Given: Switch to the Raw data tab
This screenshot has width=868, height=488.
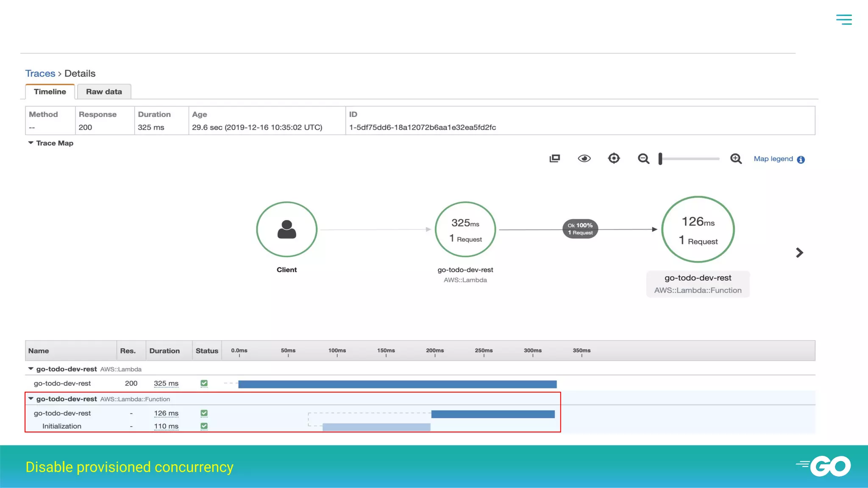Looking at the screenshot, I should click(x=104, y=91).
